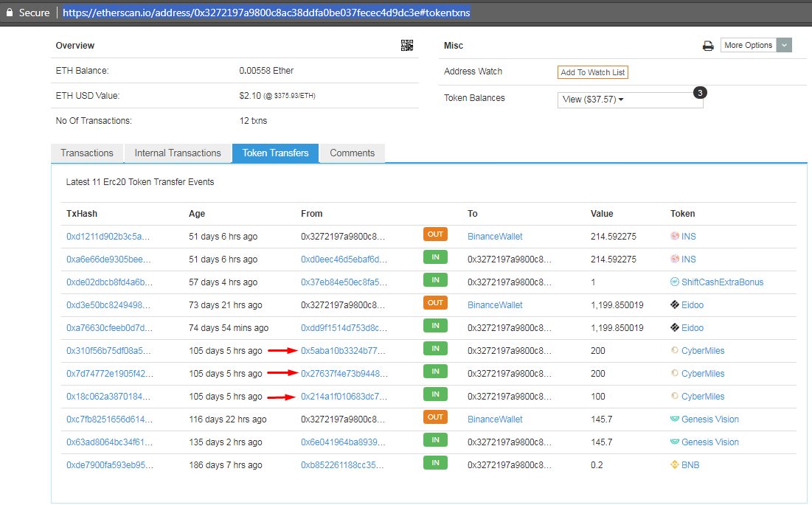Click the browser address bar URL
This screenshot has height=505, width=812.
coord(266,13)
